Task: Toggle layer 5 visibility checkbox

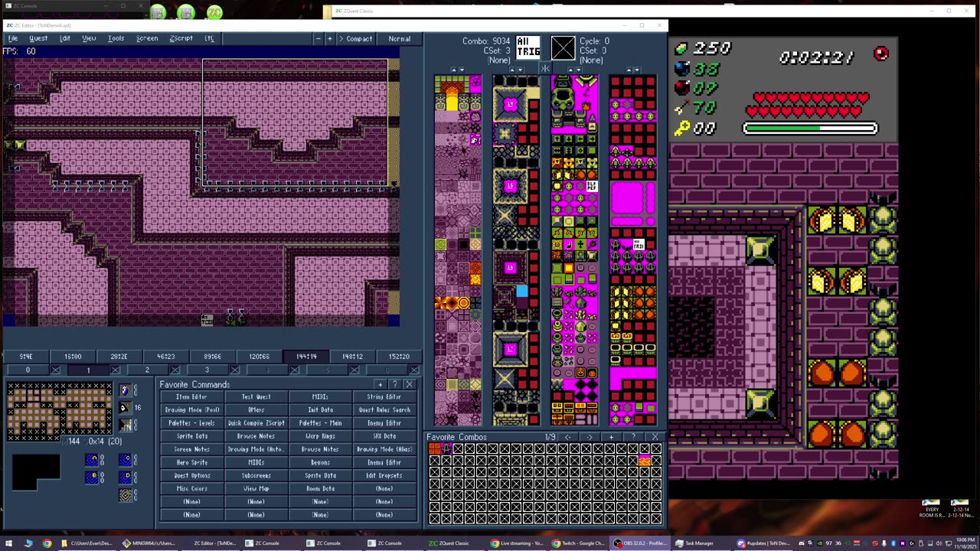Action: 354,370
